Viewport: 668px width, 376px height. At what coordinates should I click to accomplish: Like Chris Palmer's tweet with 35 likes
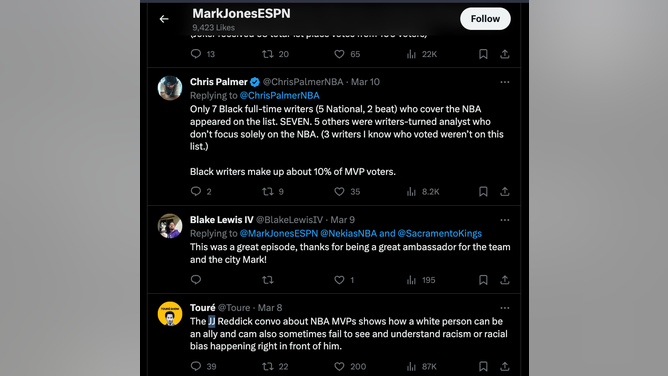[x=339, y=192]
